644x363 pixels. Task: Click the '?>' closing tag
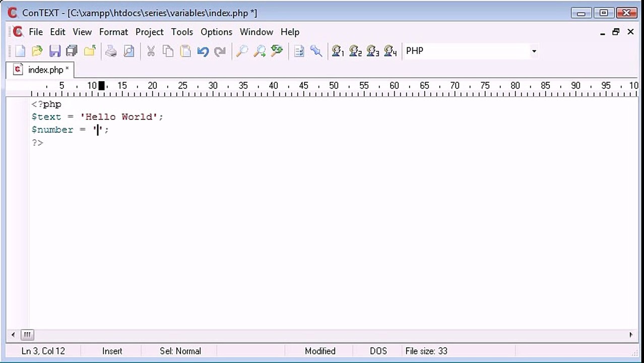click(37, 143)
